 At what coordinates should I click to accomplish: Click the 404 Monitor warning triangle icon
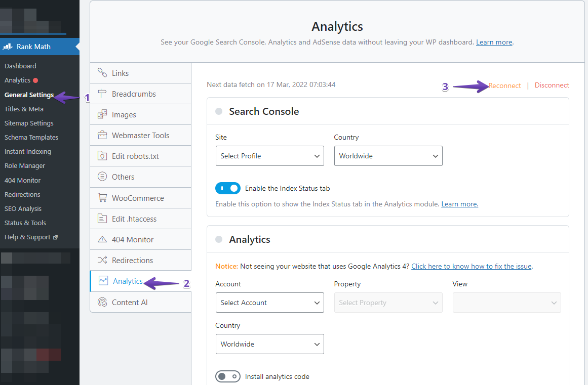[102, 239]
